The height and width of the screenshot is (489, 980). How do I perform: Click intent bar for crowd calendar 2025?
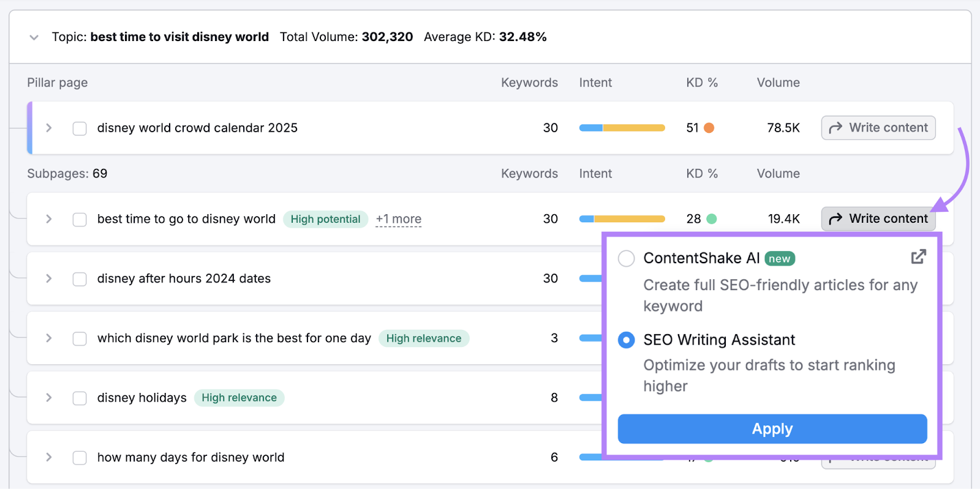coord(622,128)
